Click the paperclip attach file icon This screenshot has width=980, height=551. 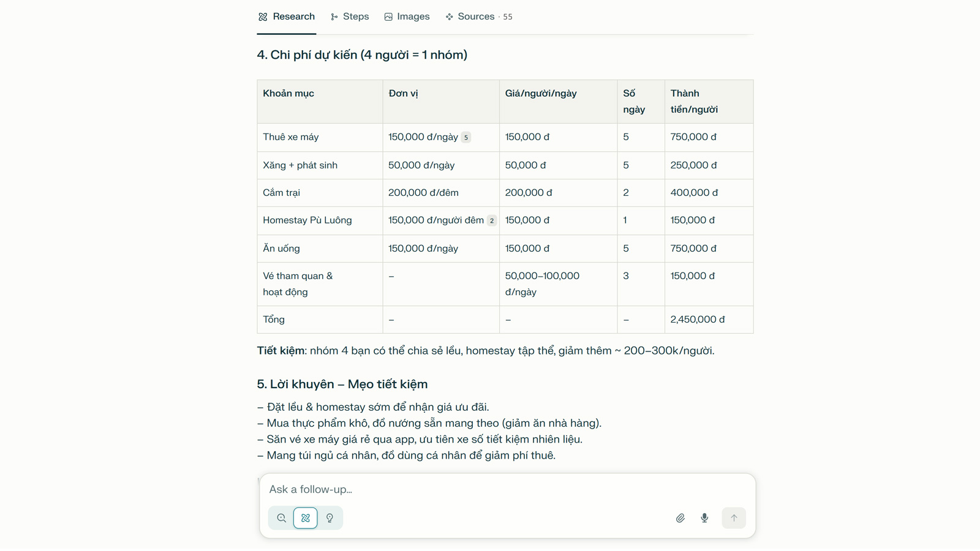[x=680, y=518]
